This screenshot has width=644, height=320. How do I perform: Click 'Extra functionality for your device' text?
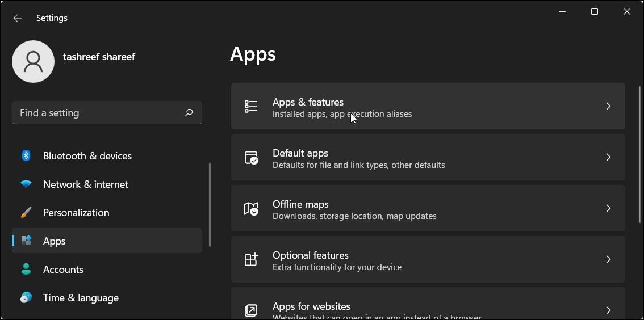point(337,267)
